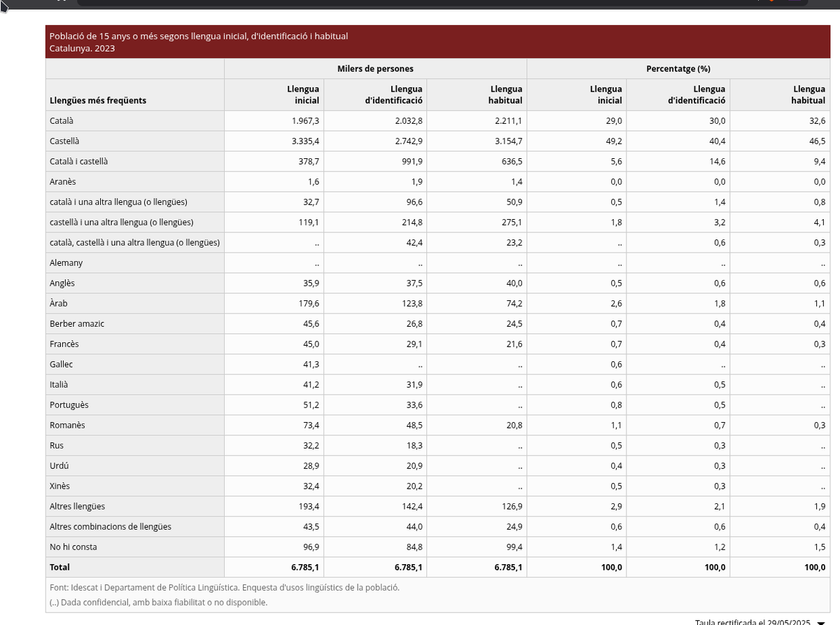Click 'català i una altra llengua (o llengües)' row
The width and height of the screenshot is (840, 625).
click(x=118, y=202)
